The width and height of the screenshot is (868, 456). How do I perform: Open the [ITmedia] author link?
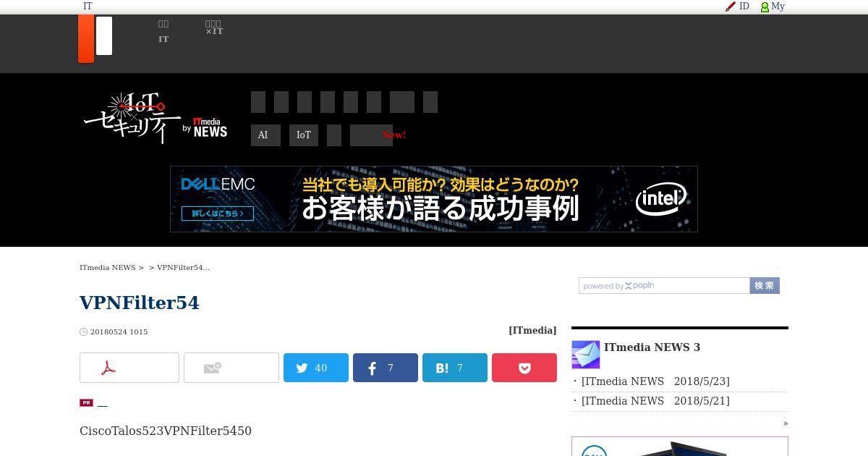[532, 330]
